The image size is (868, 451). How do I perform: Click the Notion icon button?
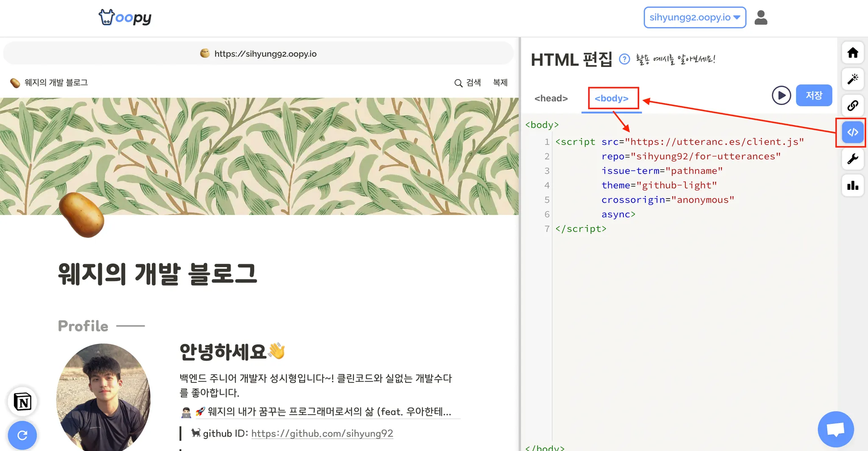click(22, 401)
